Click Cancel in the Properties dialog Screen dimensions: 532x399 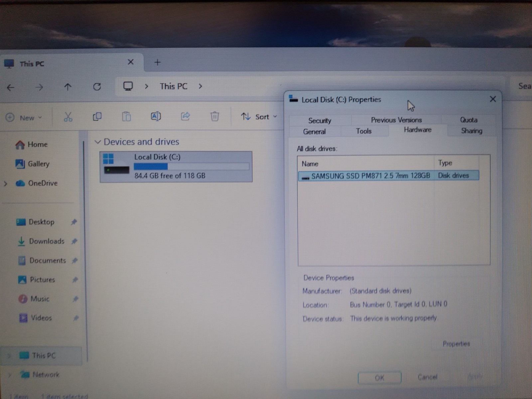pos(428,377)
